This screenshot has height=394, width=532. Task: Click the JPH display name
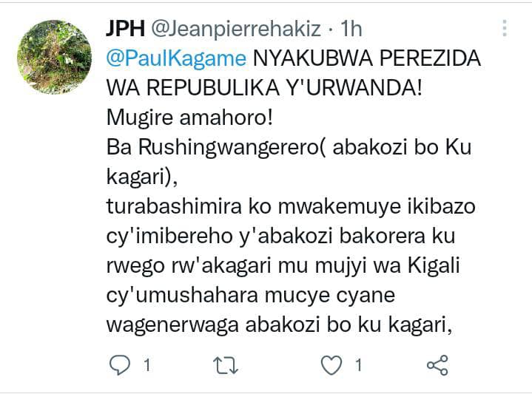point(126,29)
